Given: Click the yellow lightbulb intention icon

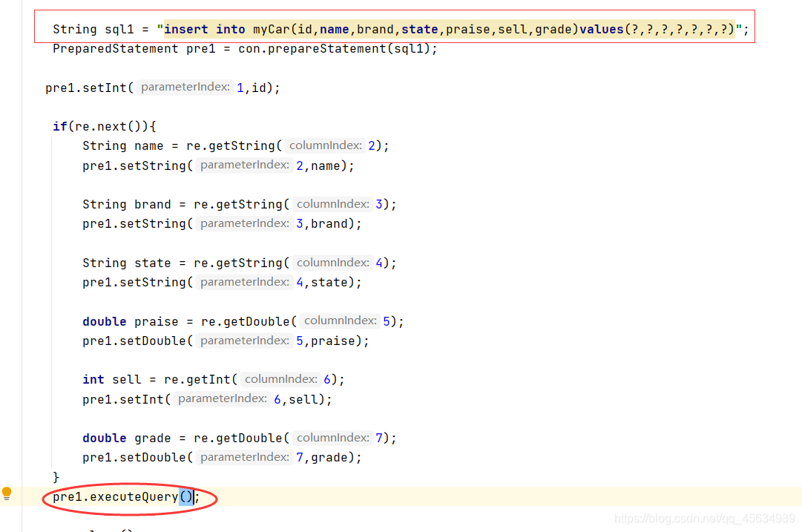Looking at the screenshot, I should [7, 493].
